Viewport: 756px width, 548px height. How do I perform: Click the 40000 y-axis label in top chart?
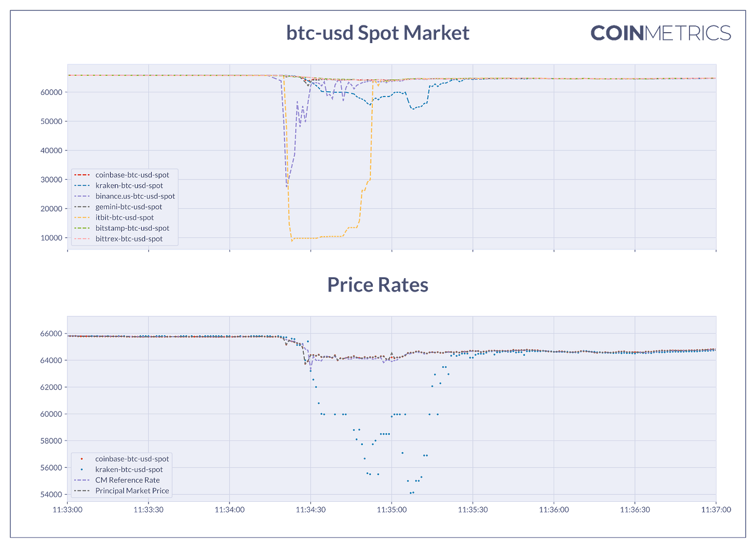pyautogui.click(x=51, y=150)
